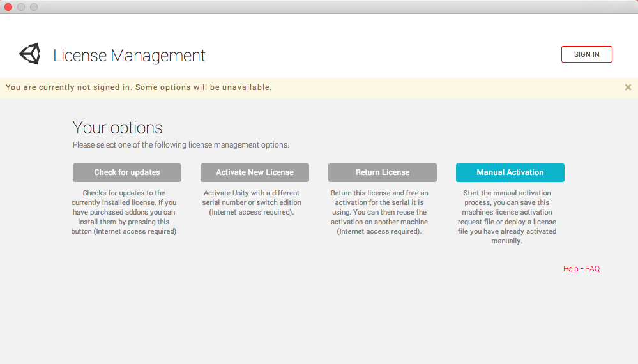
Task: Click the 'Your options' heading
Action: click(118, 128)
